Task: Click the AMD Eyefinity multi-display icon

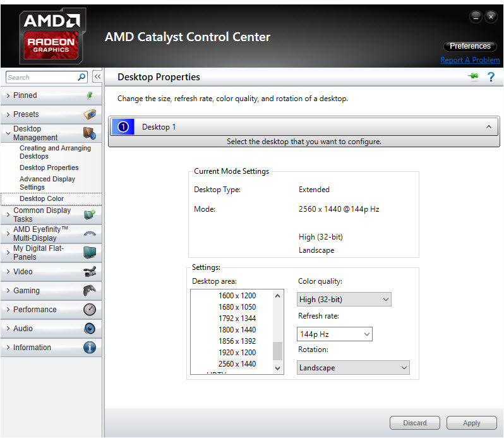Action: [90, 234]
